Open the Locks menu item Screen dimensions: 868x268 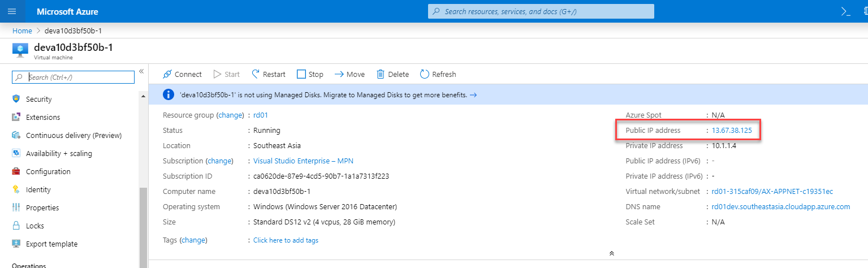click(x=35, y=226)
